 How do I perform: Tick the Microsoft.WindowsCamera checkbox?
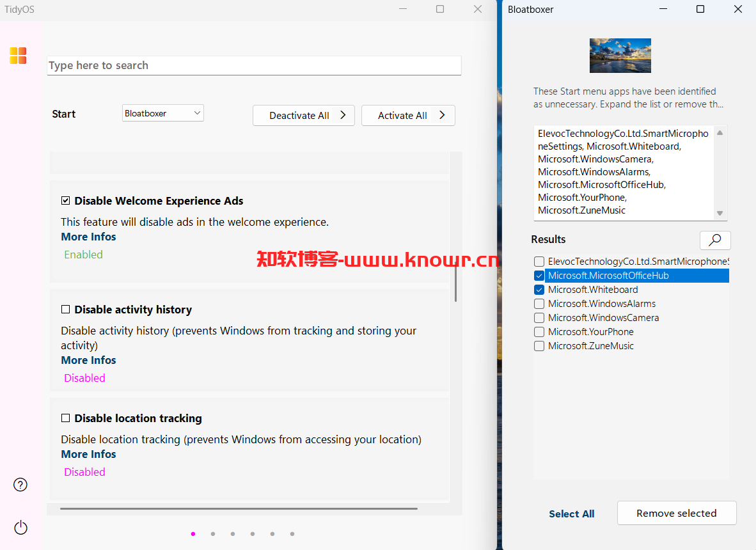539,318
